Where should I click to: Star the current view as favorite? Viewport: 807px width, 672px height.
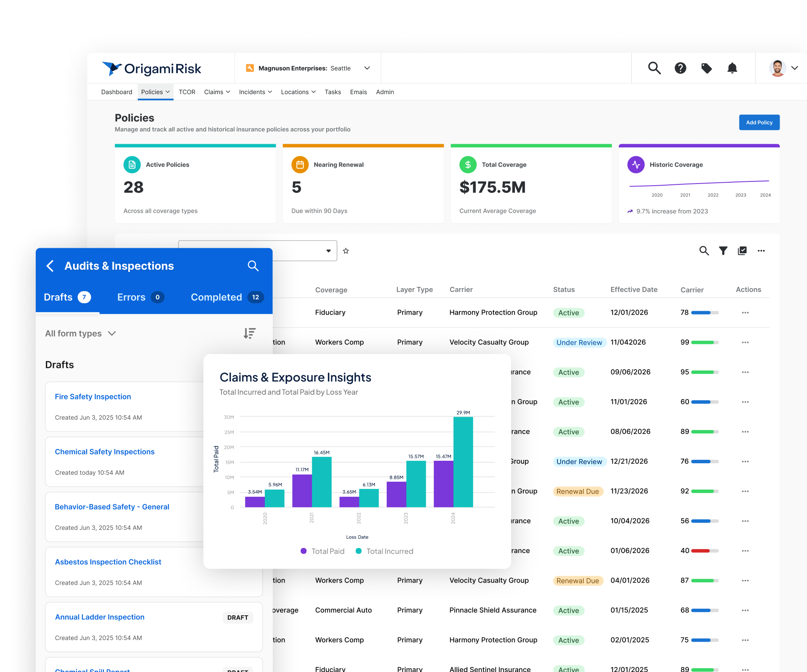pyautogui.click(x=346, y=251)
